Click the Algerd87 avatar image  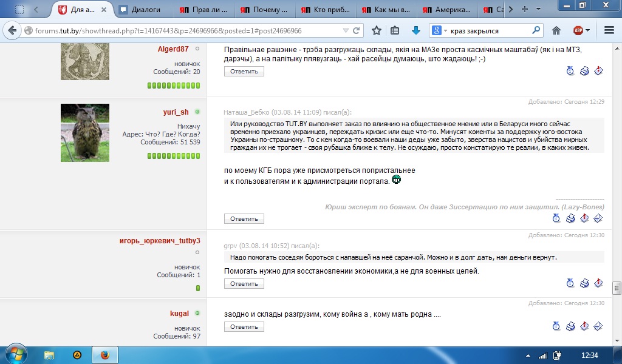[85, 62]
